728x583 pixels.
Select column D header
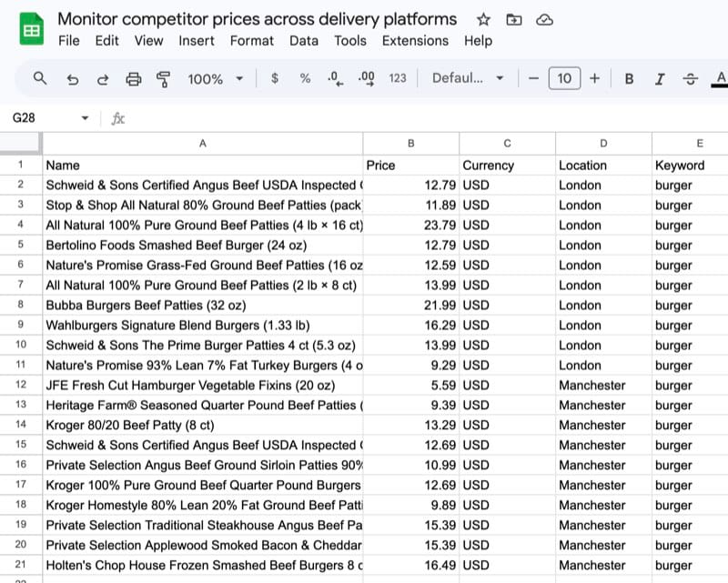pos(603,144)
